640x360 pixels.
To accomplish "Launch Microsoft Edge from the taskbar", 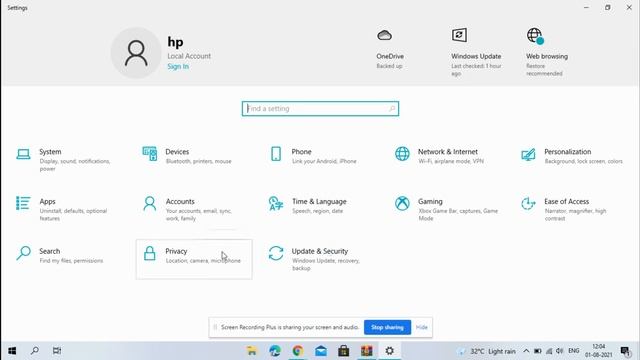I will click(275, 351).
